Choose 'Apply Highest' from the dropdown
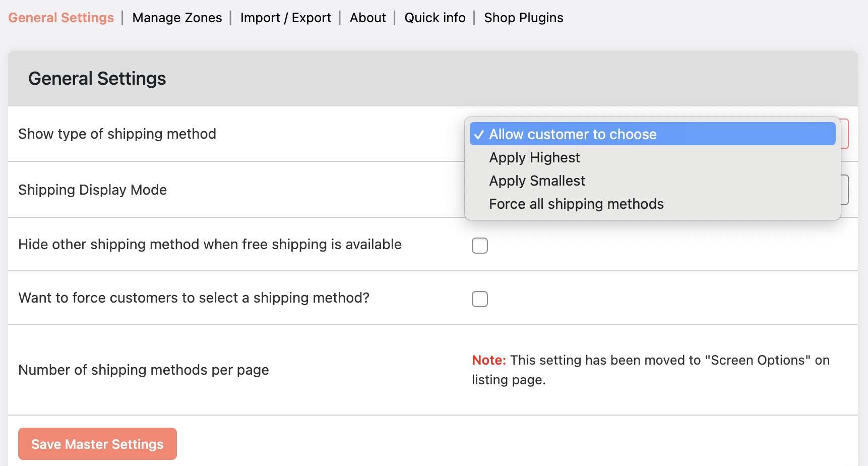The width and height of the screenshot is (868, 466). pos(534,157)
